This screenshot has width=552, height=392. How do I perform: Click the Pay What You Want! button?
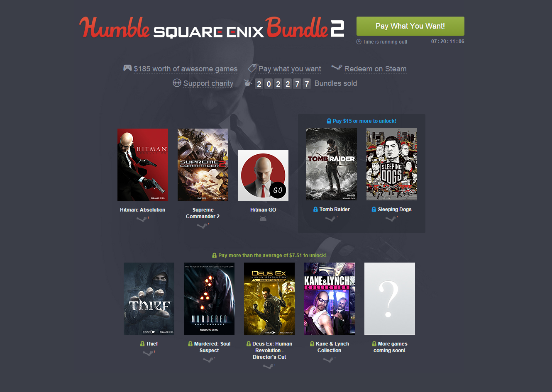(410, 26)
